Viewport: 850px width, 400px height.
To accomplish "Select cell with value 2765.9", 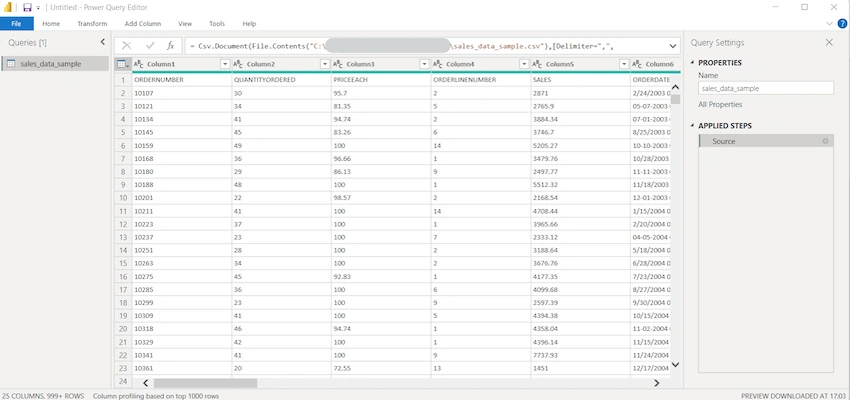I will (x=581, y=106).
